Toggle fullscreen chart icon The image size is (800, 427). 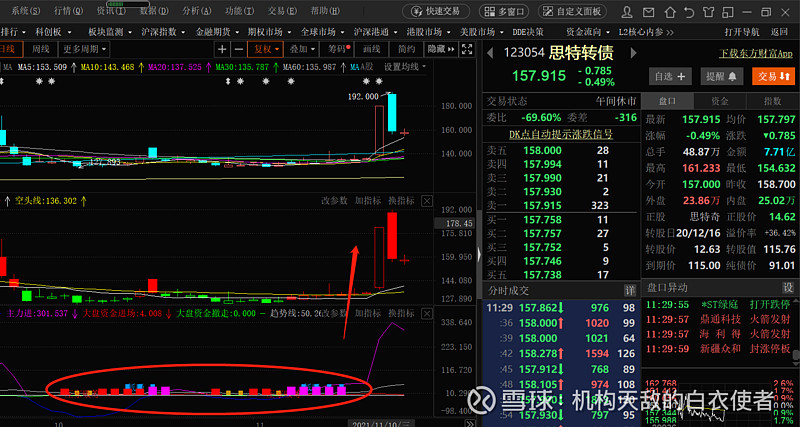tap(467, 49)
